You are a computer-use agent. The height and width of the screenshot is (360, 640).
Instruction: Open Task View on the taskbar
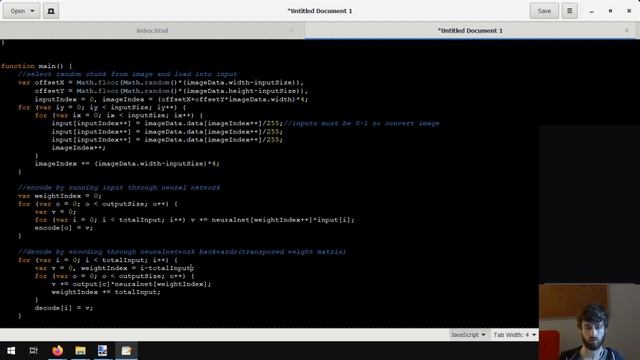(34, 351)
